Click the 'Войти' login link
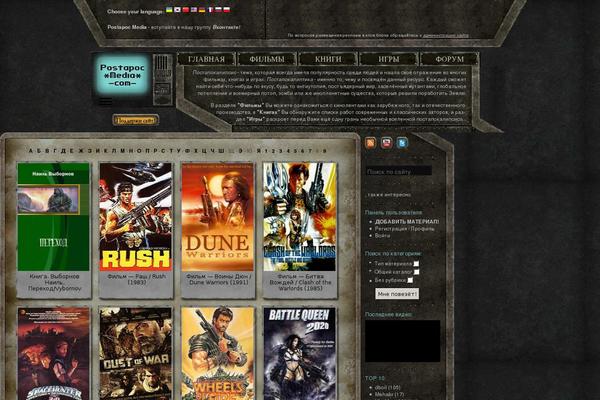This screenshot has height=400, width=600. coord(382,236)
